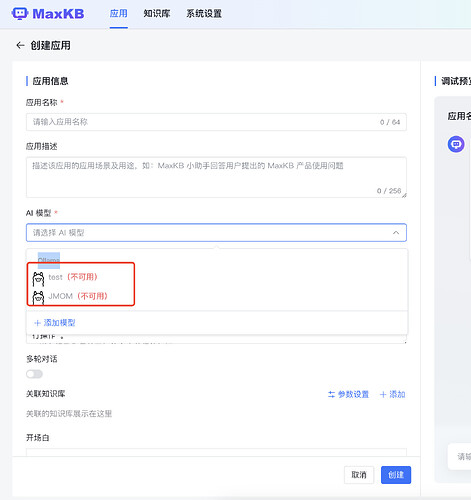Click the purple chat avatar in preview panel
The height and width of the screenshot is (500, 471).
click(x=456, y=144)
